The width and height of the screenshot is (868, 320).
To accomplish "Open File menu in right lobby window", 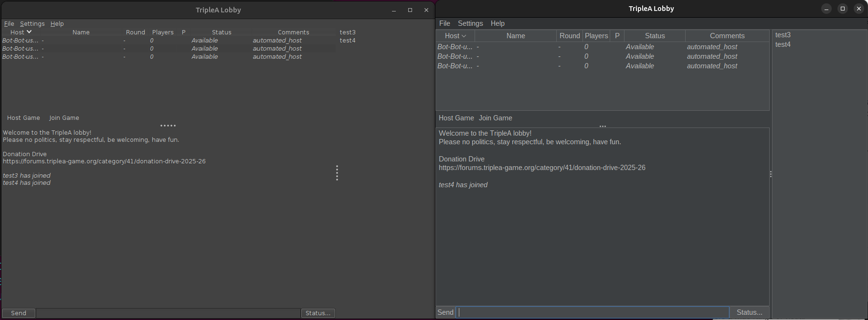I will [445, 23].
